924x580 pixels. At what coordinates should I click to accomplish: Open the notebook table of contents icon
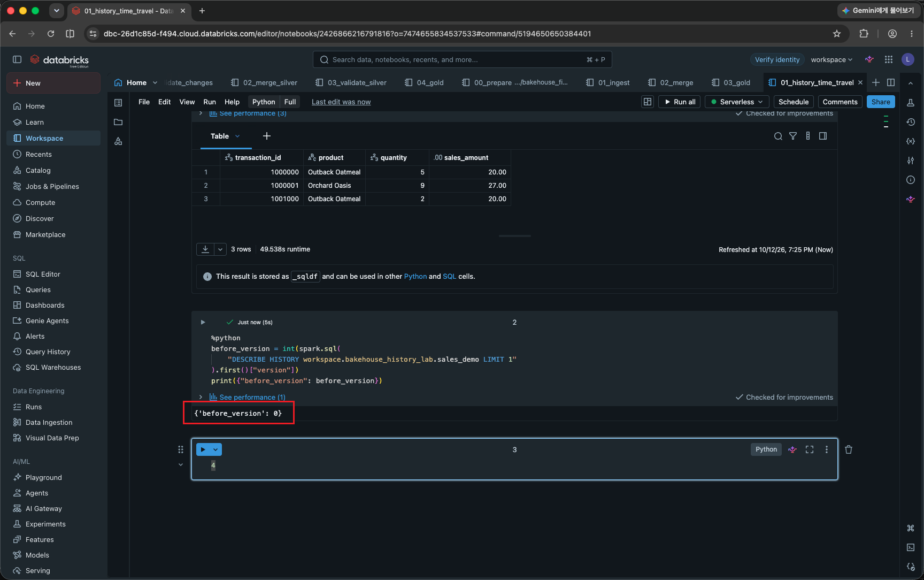pos(118,102)
